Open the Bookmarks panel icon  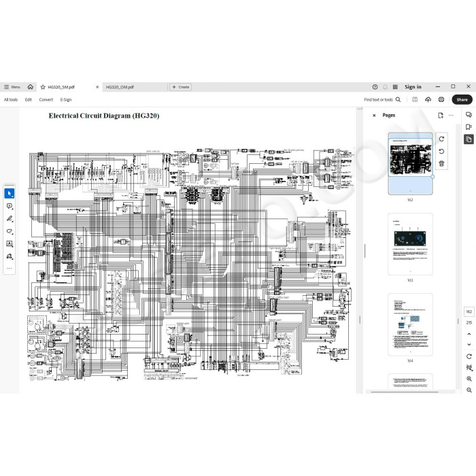point(469,127)
